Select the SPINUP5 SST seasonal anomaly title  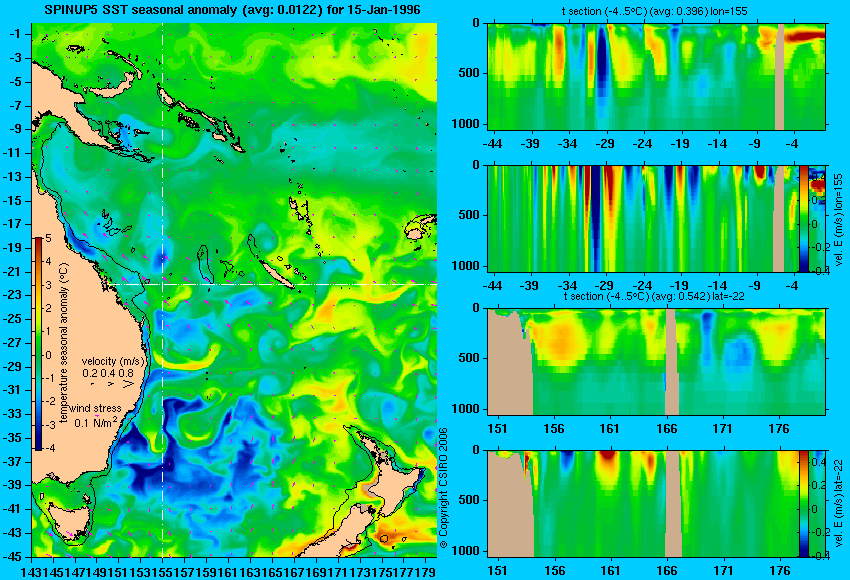point(232,10)
